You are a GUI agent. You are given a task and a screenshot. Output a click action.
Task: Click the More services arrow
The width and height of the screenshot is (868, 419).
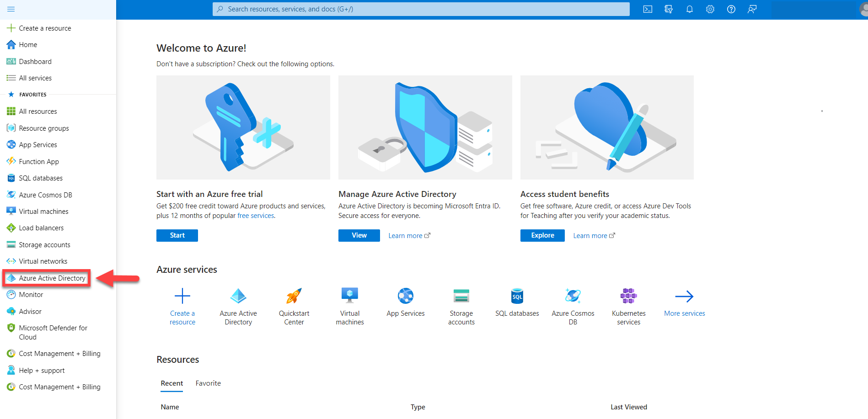[x=685, y=302]
